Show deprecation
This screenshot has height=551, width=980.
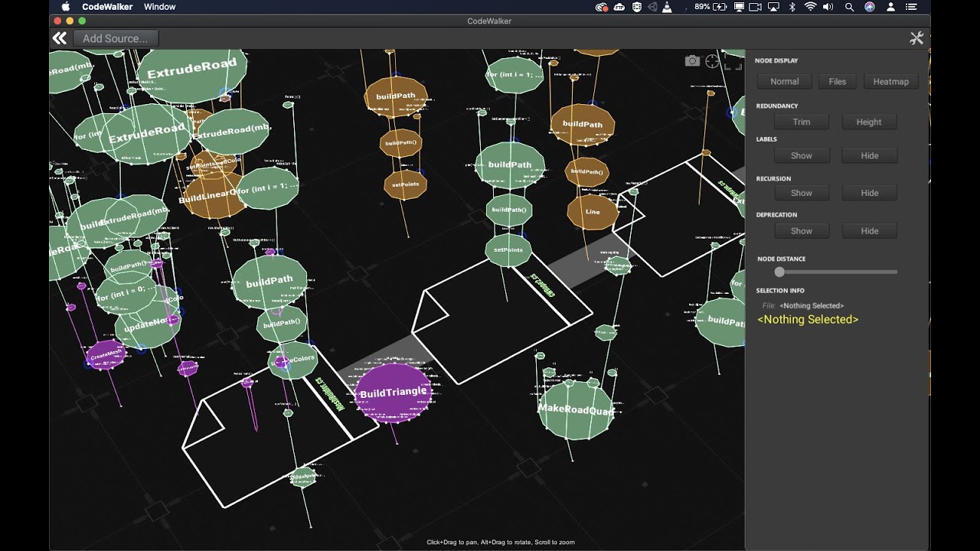click(x=802, y=230)
